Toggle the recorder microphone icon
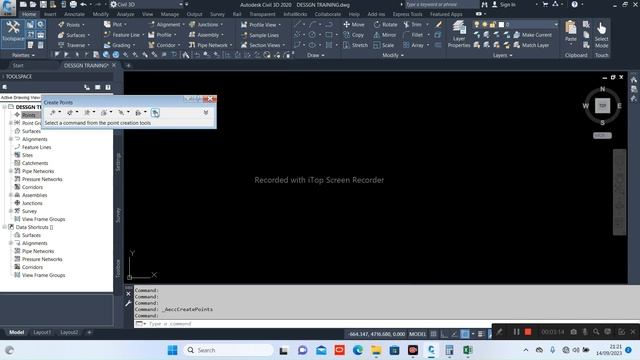This screenshot has width=640, height=360. pos(584,332)
